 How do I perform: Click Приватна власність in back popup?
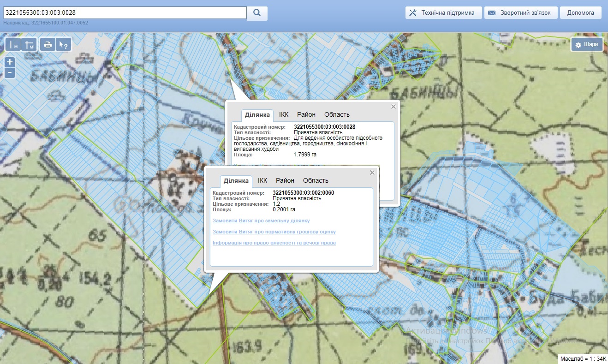pos(318,132)
